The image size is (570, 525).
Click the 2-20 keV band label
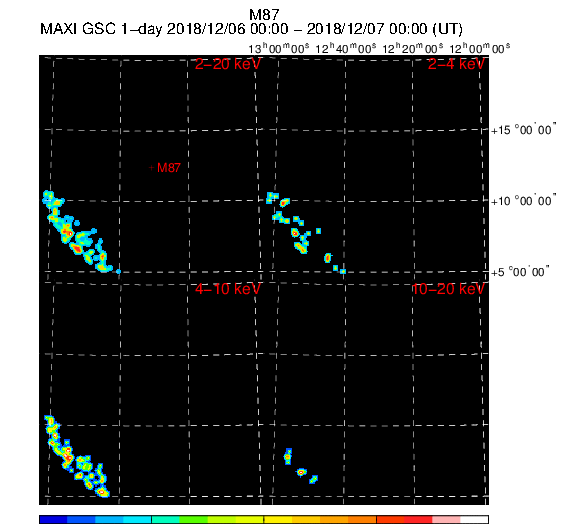coord(228,64)
